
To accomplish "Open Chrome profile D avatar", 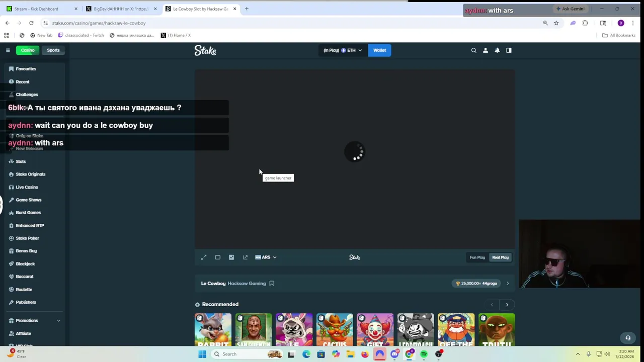I will (621, 23).
